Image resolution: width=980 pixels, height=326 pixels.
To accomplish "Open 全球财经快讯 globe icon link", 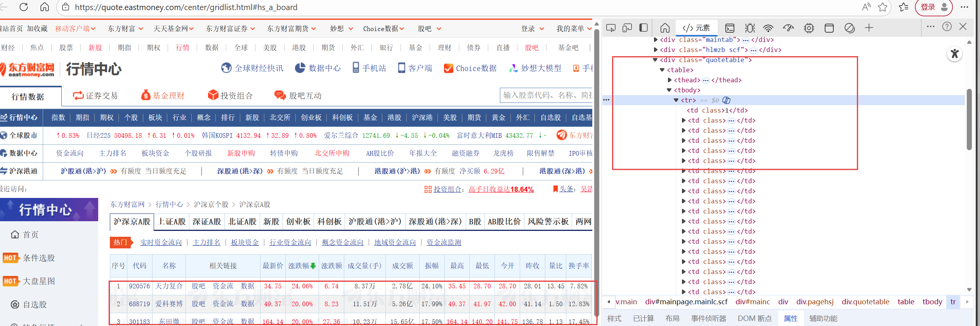I will pos(226,68).
